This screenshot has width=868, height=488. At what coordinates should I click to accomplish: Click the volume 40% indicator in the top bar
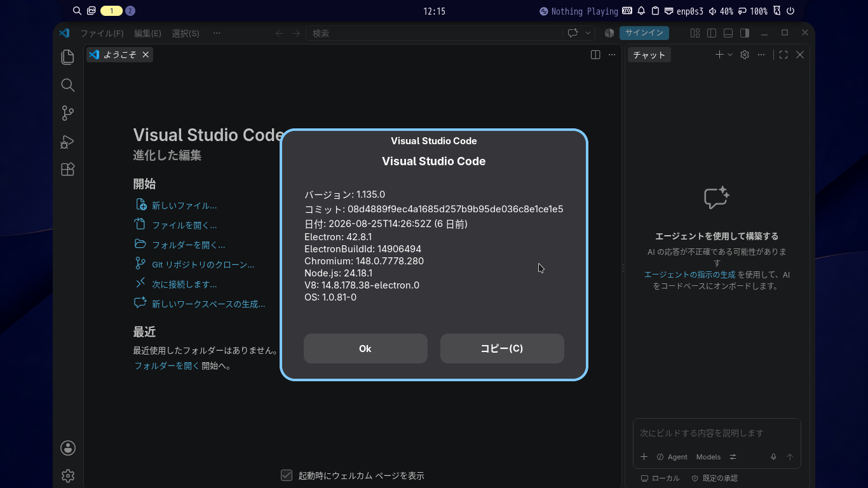coord(721,11)
